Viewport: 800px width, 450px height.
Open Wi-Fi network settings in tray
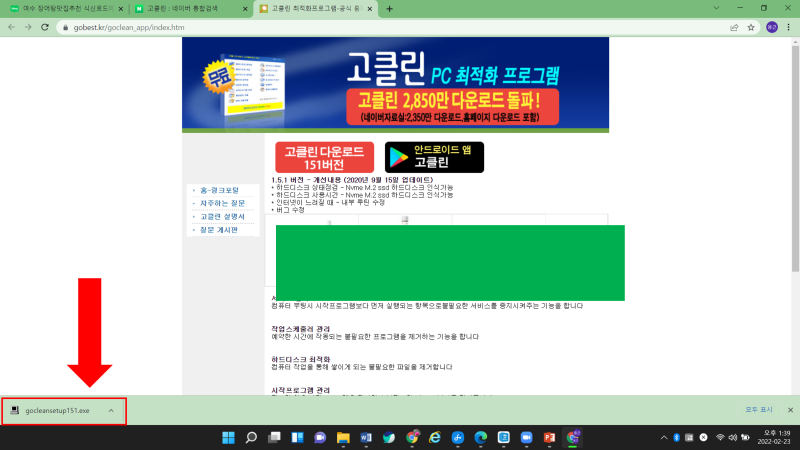(720, 438)
